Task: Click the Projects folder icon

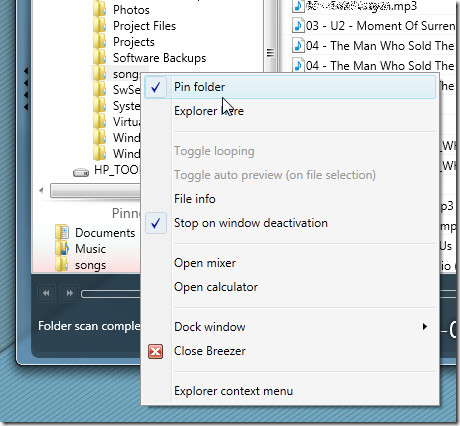Action: tap(100, 41)
